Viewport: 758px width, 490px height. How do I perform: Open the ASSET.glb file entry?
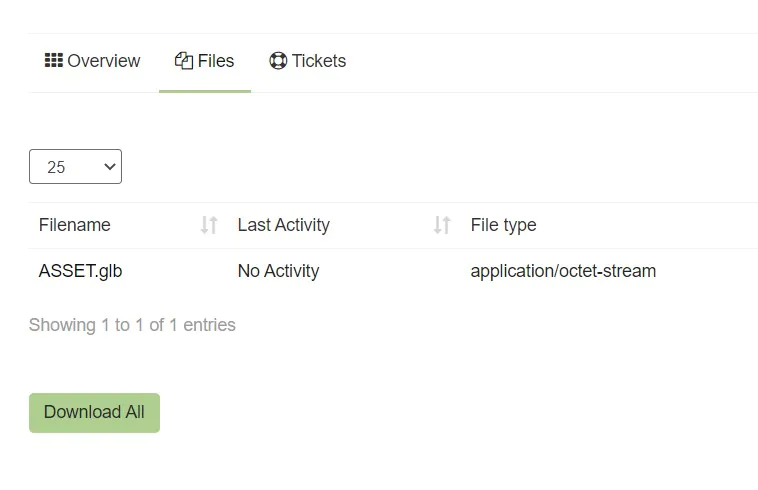coord(80,271)
